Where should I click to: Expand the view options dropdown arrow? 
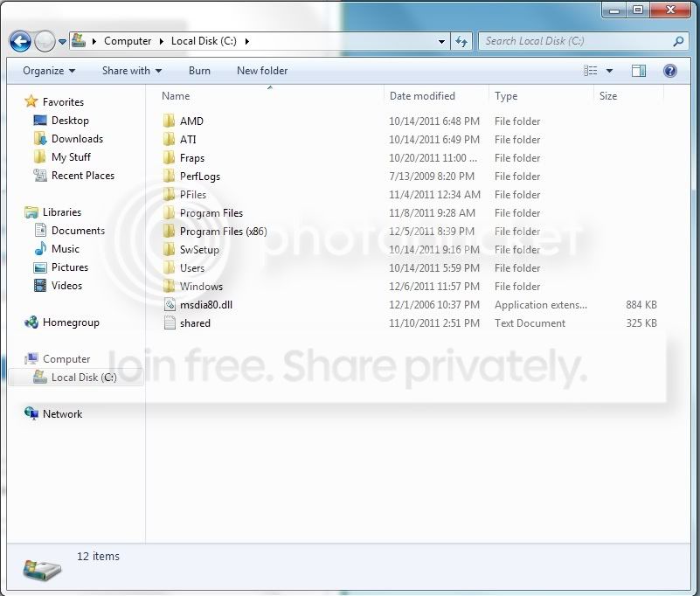click(609, 71)
